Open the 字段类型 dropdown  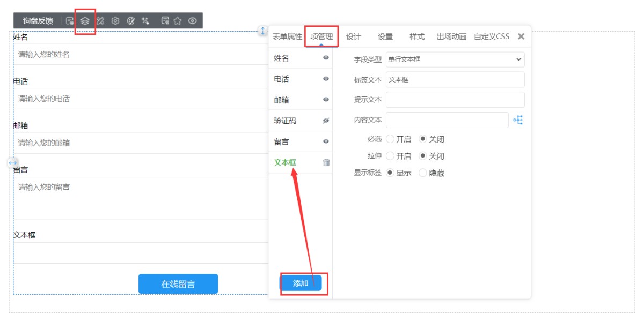[455, 59]
